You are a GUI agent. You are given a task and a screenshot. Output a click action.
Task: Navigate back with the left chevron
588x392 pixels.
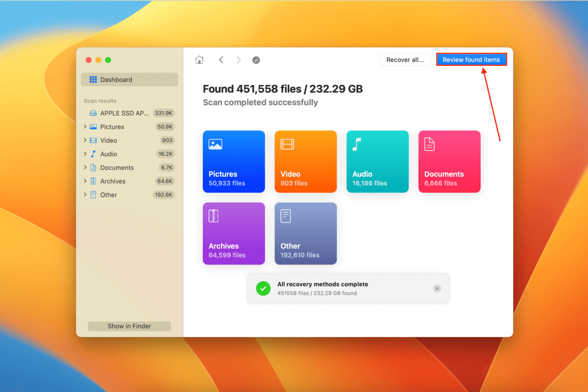point(221,60)
